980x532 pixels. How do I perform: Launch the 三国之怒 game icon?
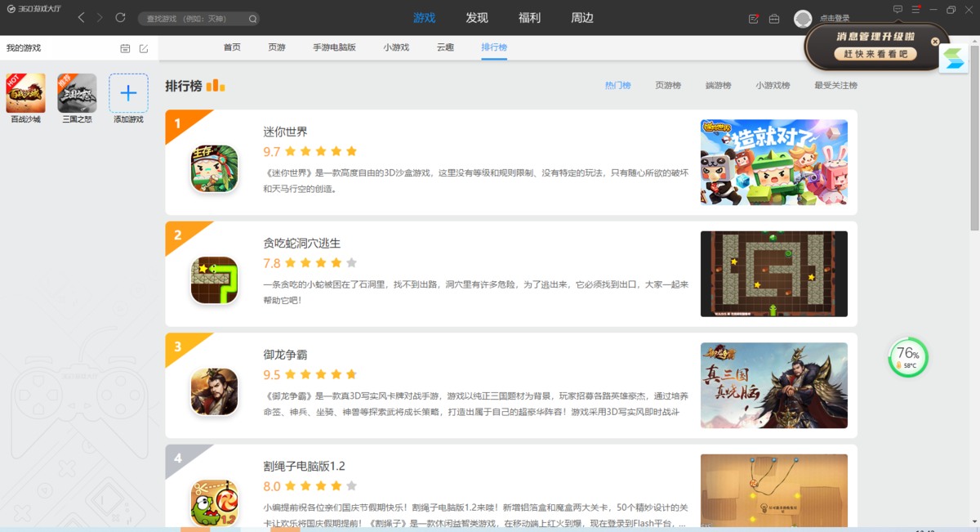coord(77,93)
